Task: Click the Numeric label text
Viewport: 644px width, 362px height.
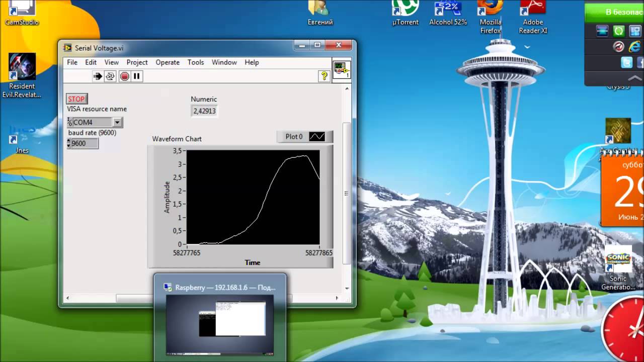Action: click(x=204, y=100)
